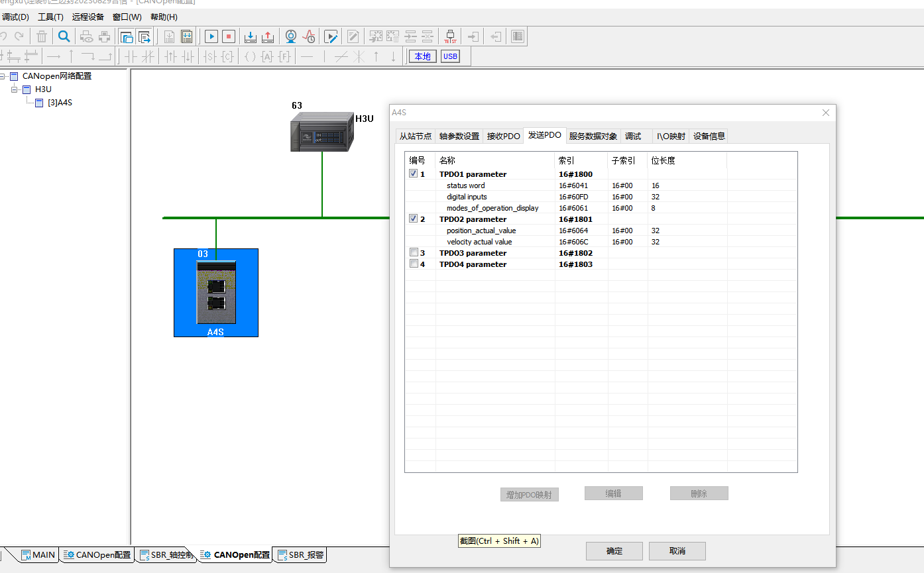
Task: Switch to the 接收PDO tab
Action: (503, 136)
